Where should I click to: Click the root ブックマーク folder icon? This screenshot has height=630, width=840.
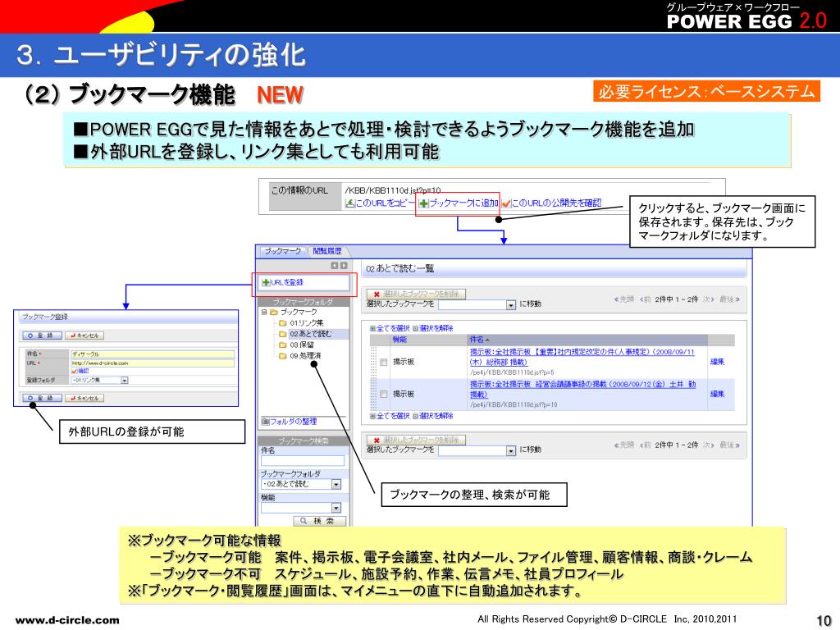[274, 312]
